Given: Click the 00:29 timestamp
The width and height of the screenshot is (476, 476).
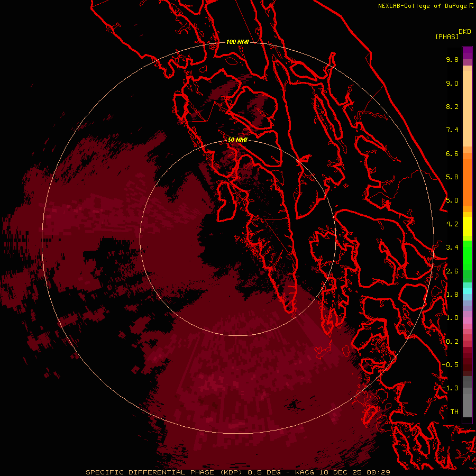Looking at the screenshot, I should coord(378,472).
